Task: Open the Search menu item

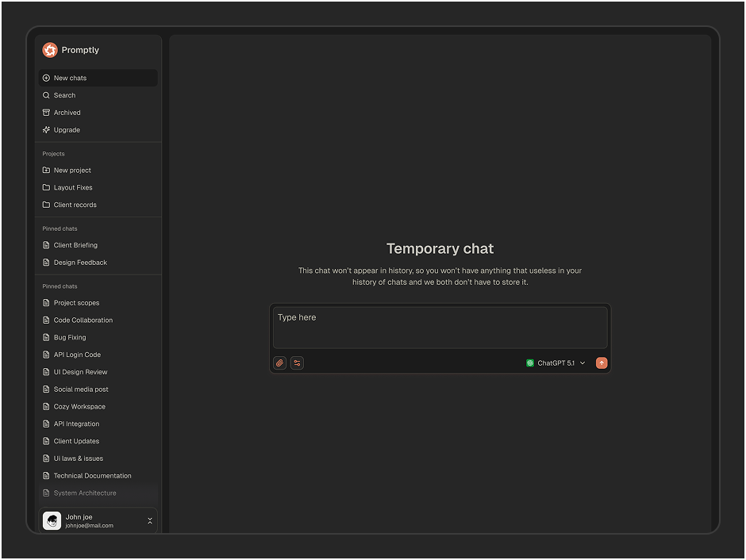Action: coord(98,95)
